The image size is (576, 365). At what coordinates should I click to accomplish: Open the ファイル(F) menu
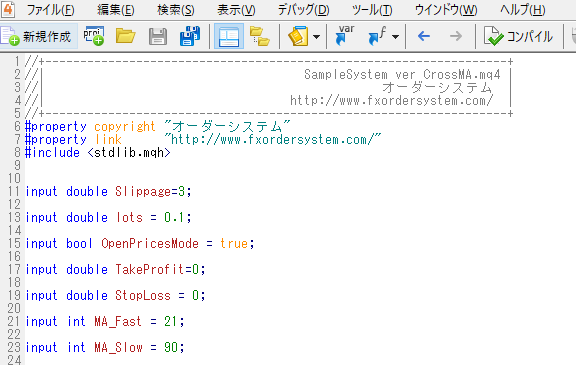[50, 10]
